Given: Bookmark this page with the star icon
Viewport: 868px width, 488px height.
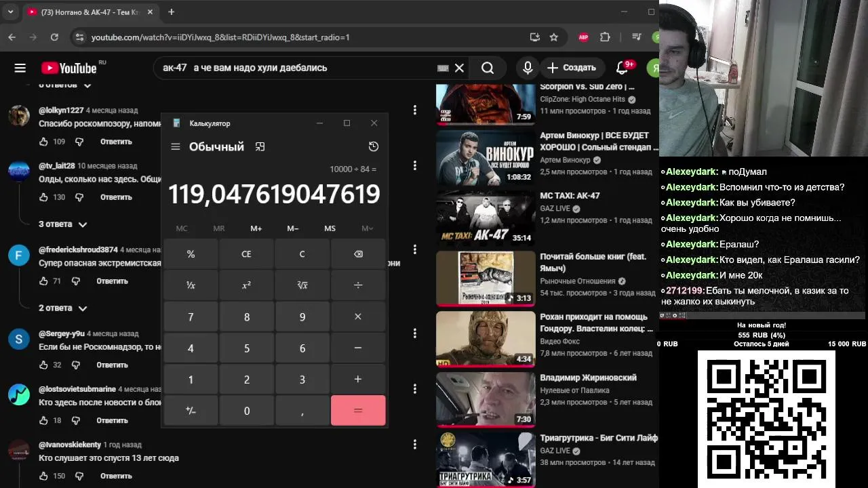Looking at the screenshot, I should 554,37.
